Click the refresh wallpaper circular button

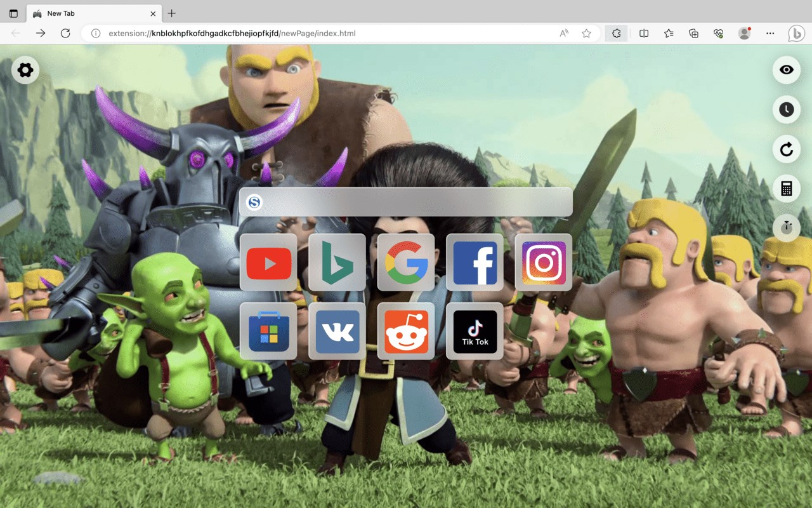click(787, 149)
